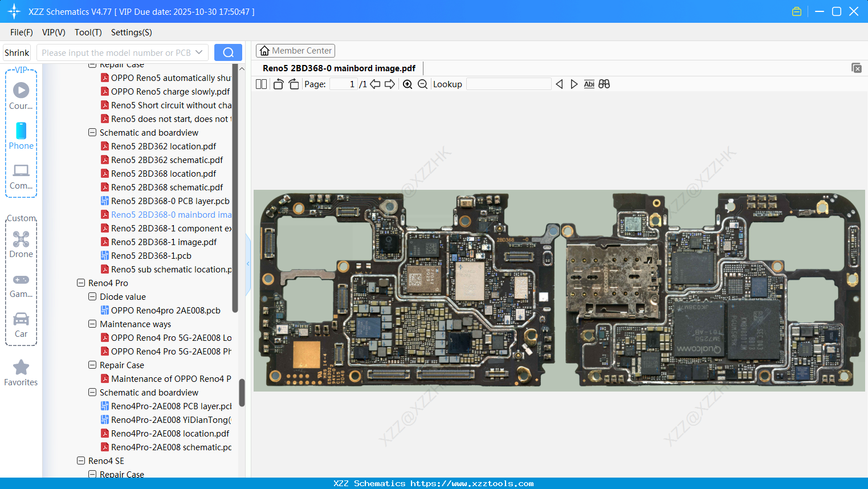Collapse the Reno4 SE tree node

click(81, 461)
